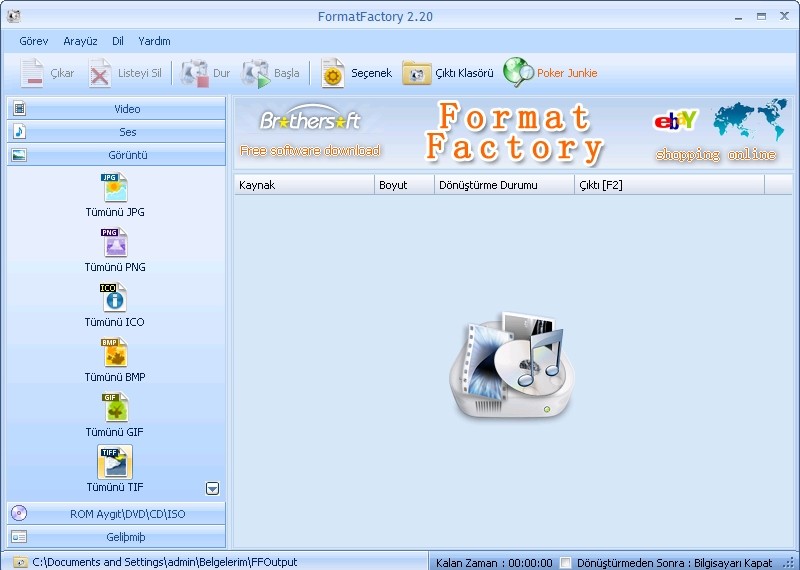Click the Tümünü JPG label text
This screenshot has width=800, height=570.
coord(115,212)
